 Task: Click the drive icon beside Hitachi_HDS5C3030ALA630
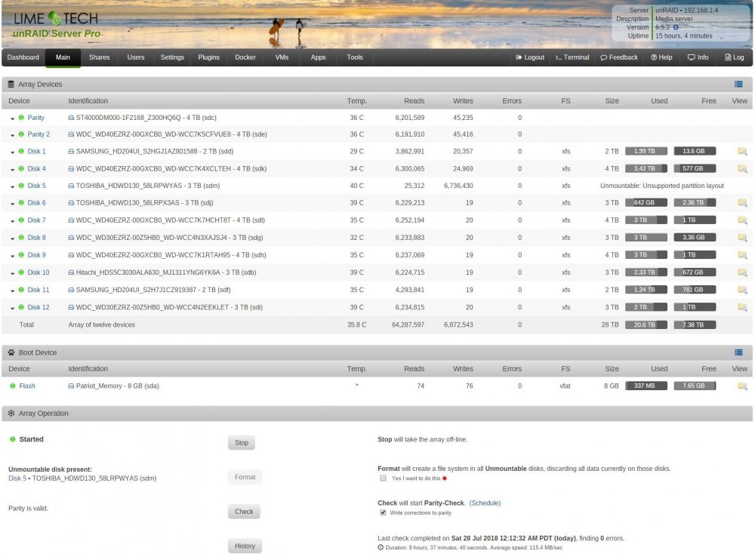[x=71, y=272]
